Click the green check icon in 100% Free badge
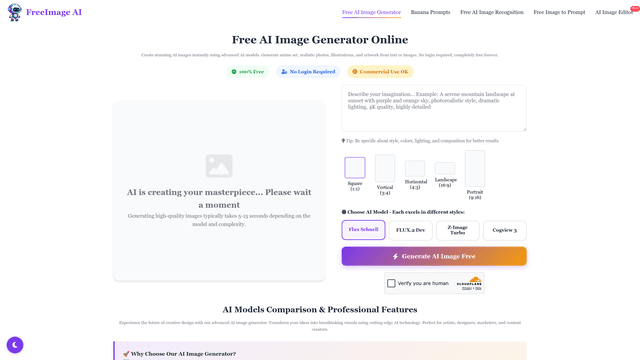The height and width of the screenshot is (360, 640). coord(234,72)
